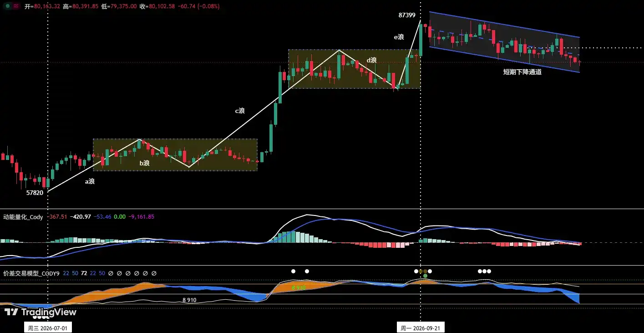Select the d浪 wave label
Image resolution: width=644 pixels, height=333 pixels.
[x=372, y=60]
